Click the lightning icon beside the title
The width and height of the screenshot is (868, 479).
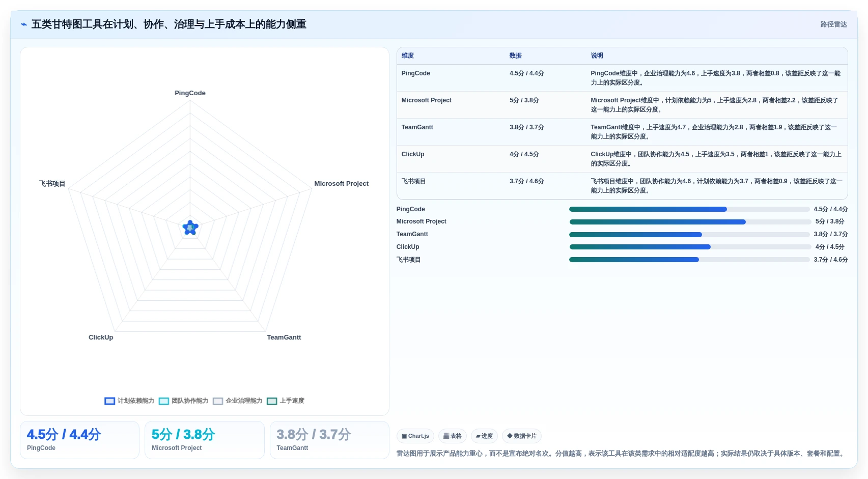[x=24, y=24]
